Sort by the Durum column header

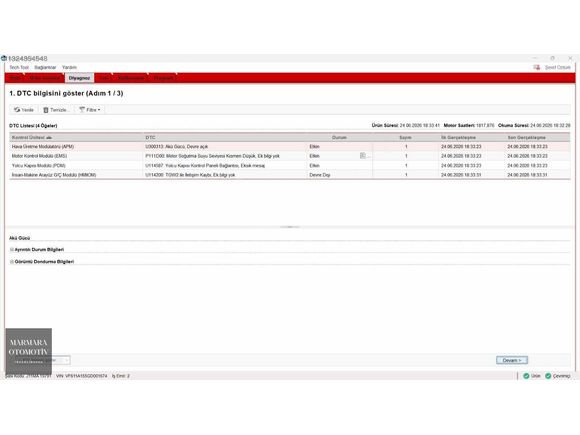point(339,138)
